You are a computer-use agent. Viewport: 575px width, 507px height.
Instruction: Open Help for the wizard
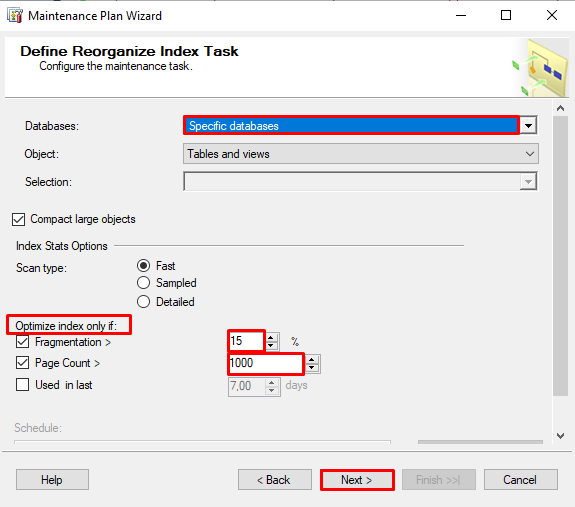52,480
